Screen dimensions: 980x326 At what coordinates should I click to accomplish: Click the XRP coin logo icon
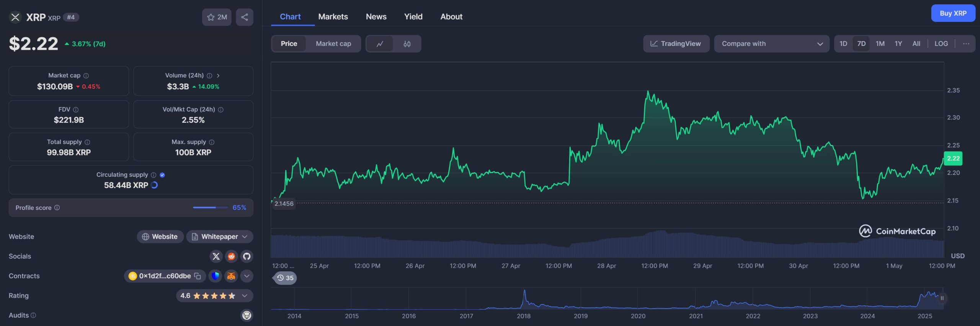point(15,17)
